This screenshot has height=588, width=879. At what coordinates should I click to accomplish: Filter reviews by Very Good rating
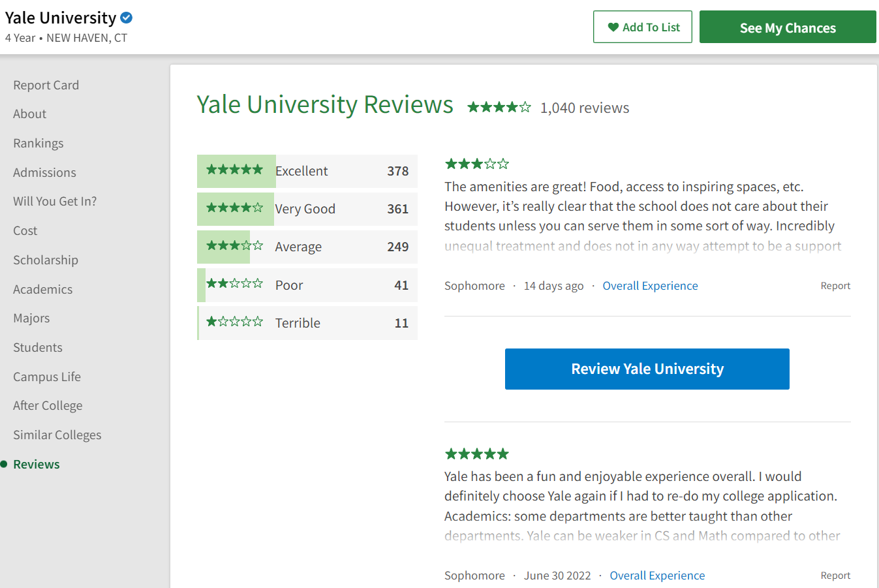click(x=307, y=209)
